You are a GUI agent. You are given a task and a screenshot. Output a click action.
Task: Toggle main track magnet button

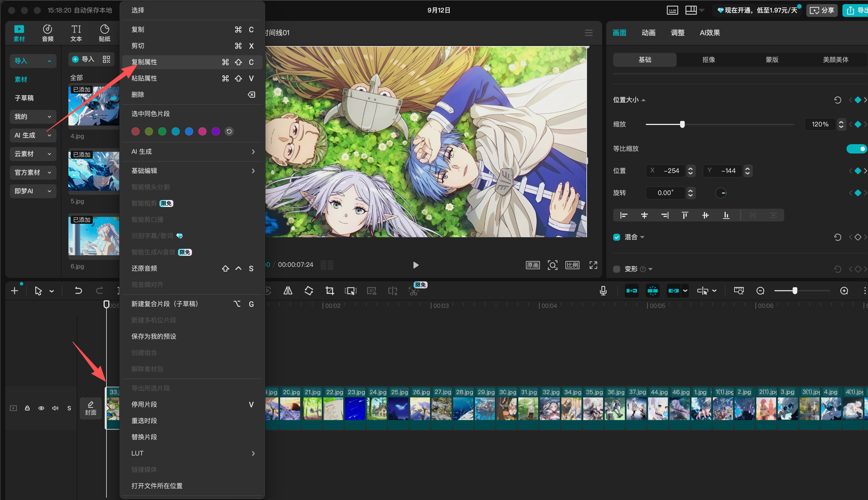pos(632,291)
